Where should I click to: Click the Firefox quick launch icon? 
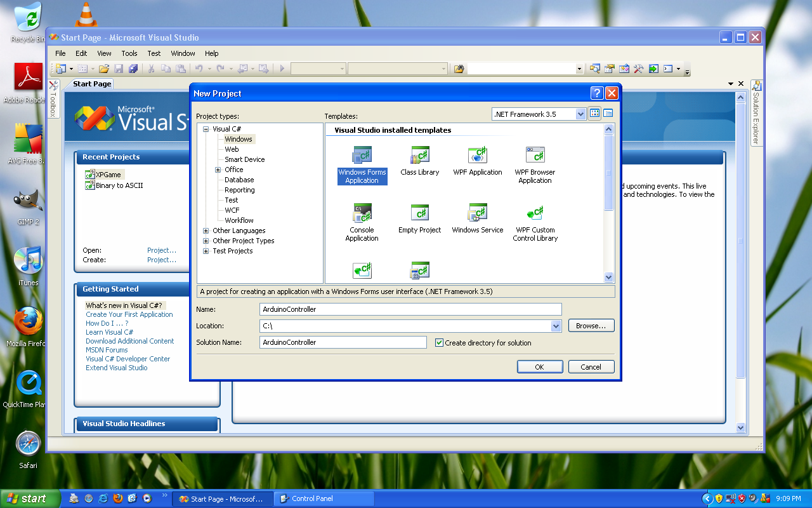(117, 498)
